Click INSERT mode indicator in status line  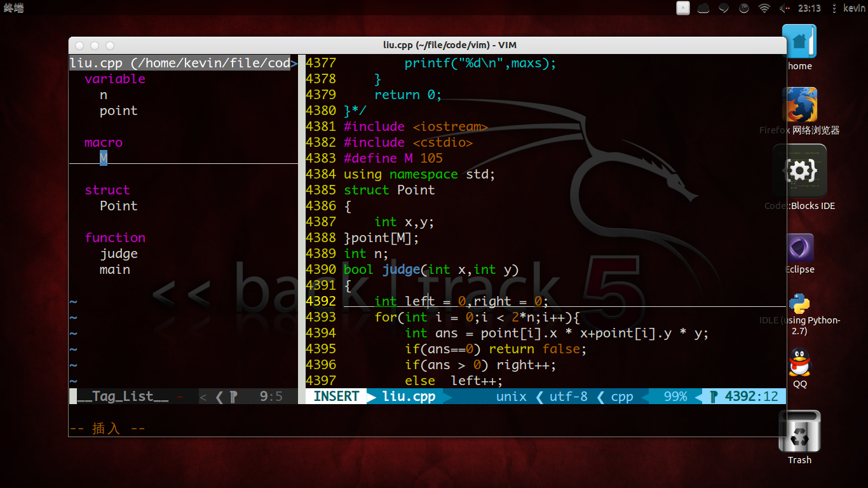336,396
